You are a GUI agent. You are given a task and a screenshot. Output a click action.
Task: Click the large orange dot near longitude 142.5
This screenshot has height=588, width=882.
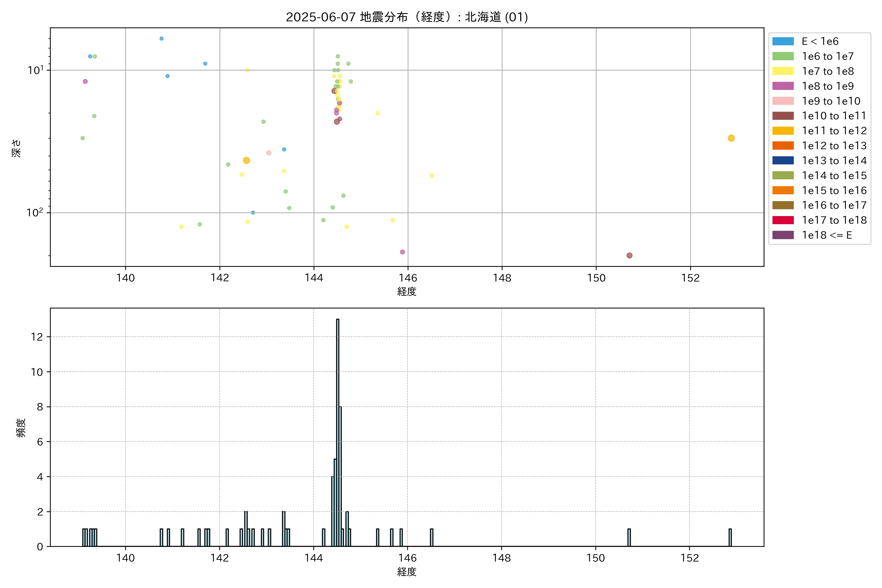click(x=246, y=160)
